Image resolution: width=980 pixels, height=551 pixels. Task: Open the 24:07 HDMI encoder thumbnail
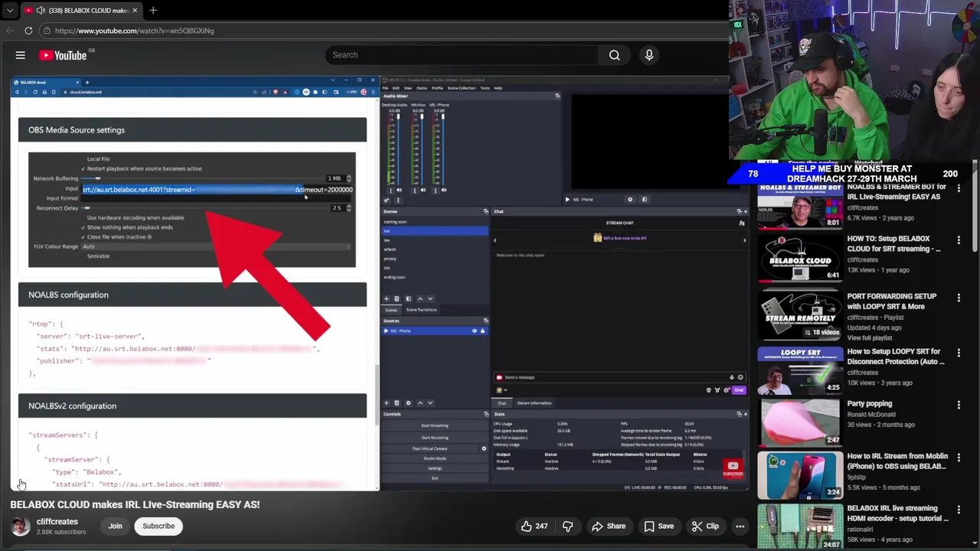tap(800, 527)
